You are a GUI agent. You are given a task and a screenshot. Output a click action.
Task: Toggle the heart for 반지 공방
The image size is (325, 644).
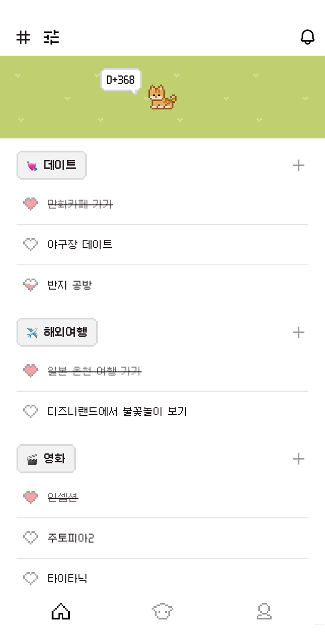coord(31,285)
